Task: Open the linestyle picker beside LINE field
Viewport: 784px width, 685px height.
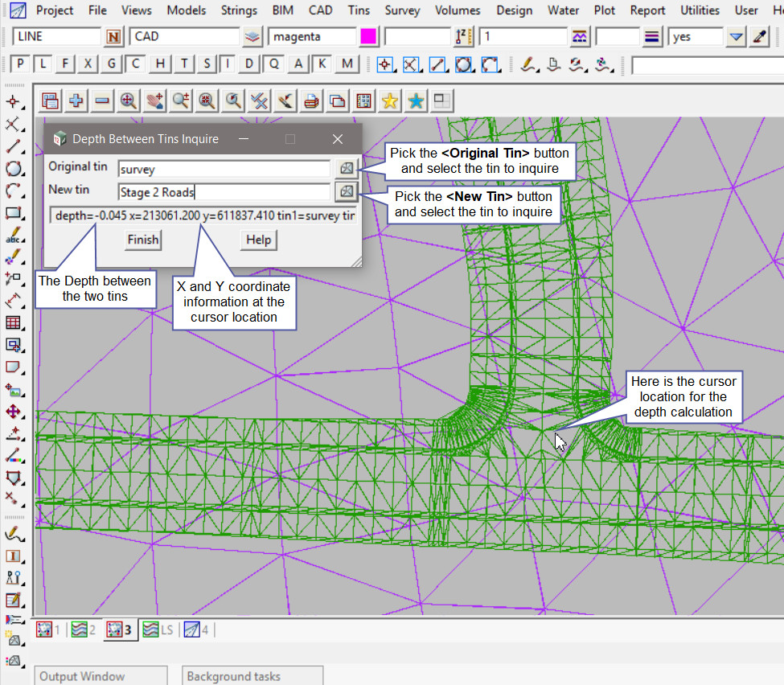Action: tap(114, 37)
